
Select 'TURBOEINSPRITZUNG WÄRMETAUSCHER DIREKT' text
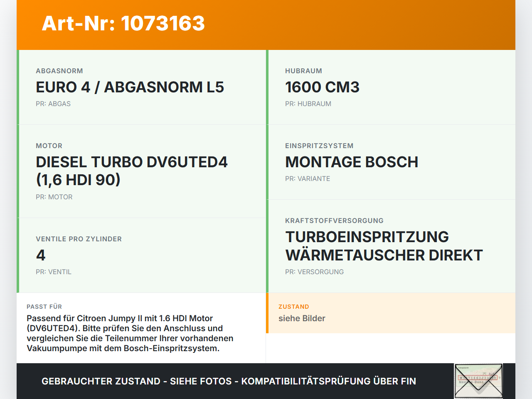coord(384,246)
